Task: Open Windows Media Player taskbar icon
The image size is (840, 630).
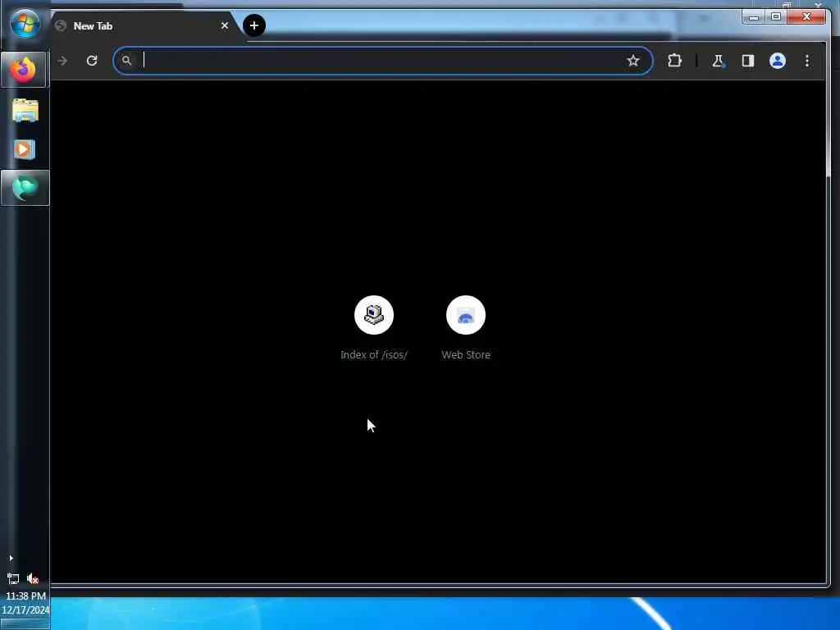Action: [x=25, y=149]
